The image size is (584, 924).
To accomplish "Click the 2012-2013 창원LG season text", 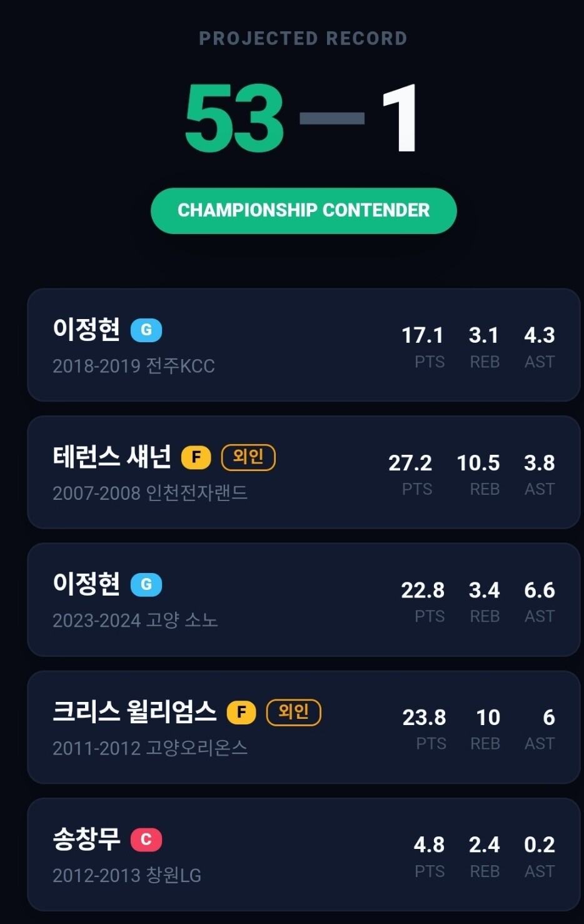I will click(127, 875).
